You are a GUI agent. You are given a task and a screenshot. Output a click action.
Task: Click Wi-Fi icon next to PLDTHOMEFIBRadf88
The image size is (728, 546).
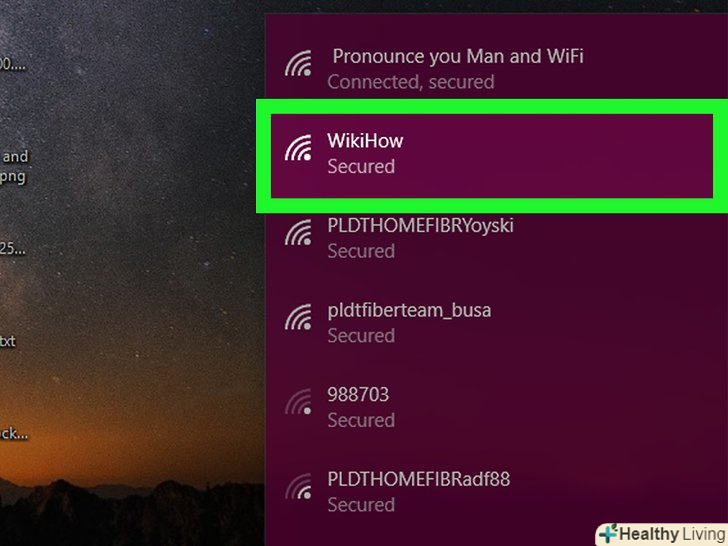pos(298,486)
